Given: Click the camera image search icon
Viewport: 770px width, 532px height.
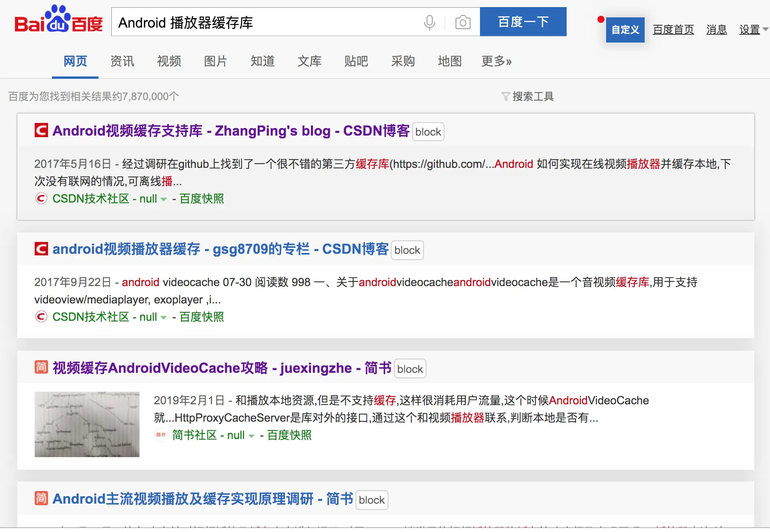Looking at the screenshot, I should [x=463, y=22].
